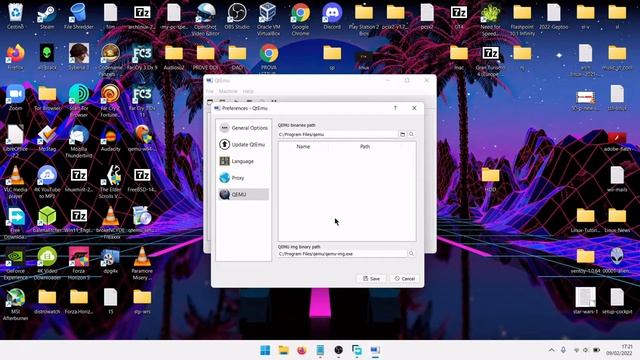The width and height of the screenshot is (640, 360).
Task: Show hidden tray icons chevron
Action: (551, 350)
